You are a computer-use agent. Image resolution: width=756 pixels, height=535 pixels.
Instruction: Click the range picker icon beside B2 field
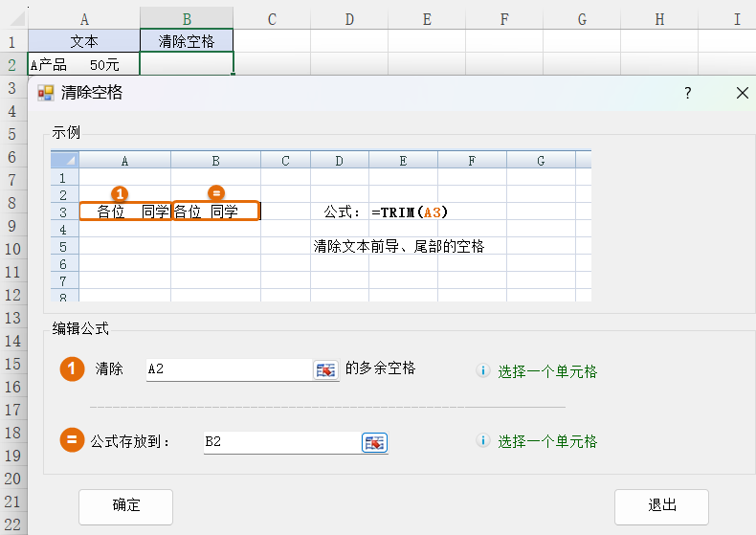coord(374,442)
